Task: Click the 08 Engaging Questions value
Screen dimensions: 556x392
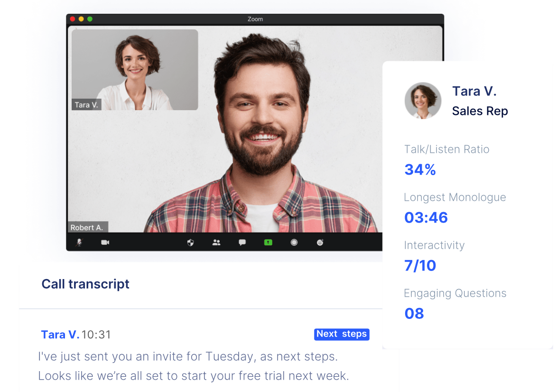Action: pos(414,314)
